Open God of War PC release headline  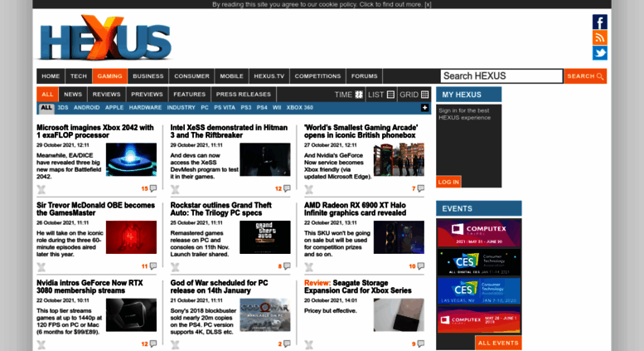(220, 287)
